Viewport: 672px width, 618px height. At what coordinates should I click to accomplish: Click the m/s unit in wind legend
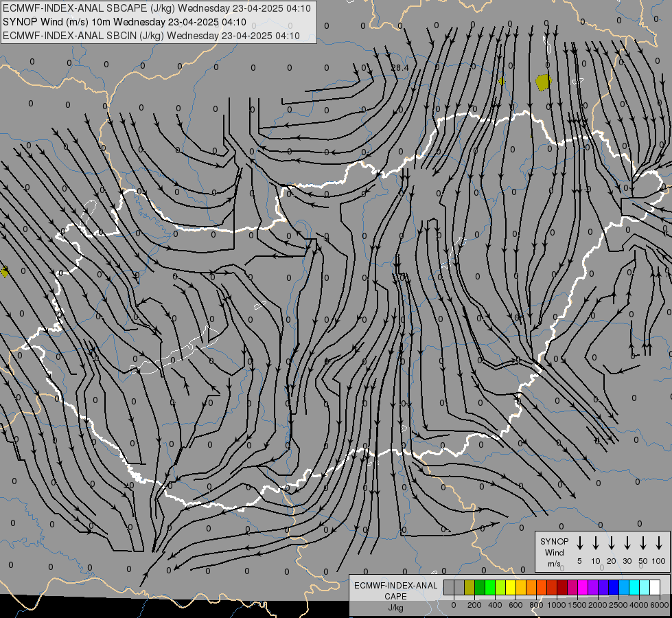pyautogui.click(x=554, y=564)
